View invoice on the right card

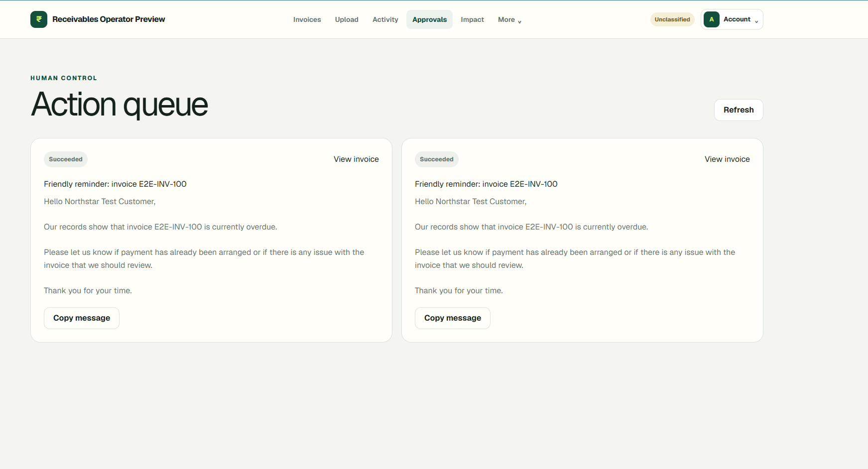pyautogui.click(x=727, y=159)
